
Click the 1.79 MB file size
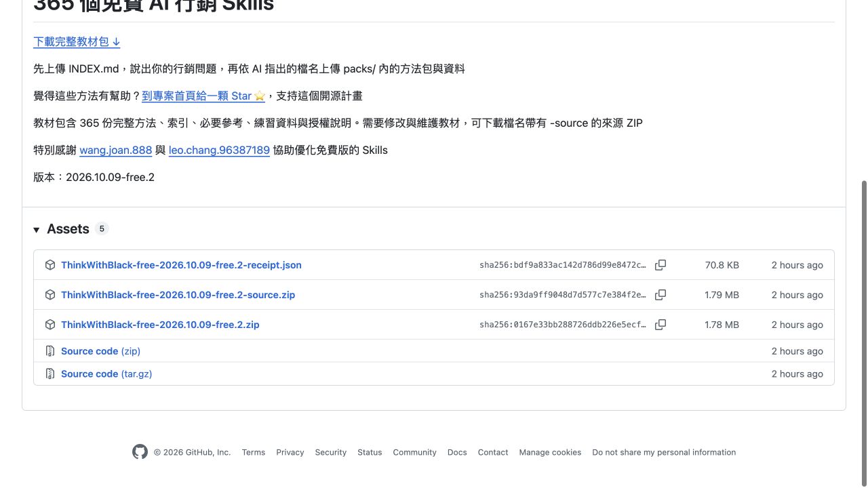722,295
